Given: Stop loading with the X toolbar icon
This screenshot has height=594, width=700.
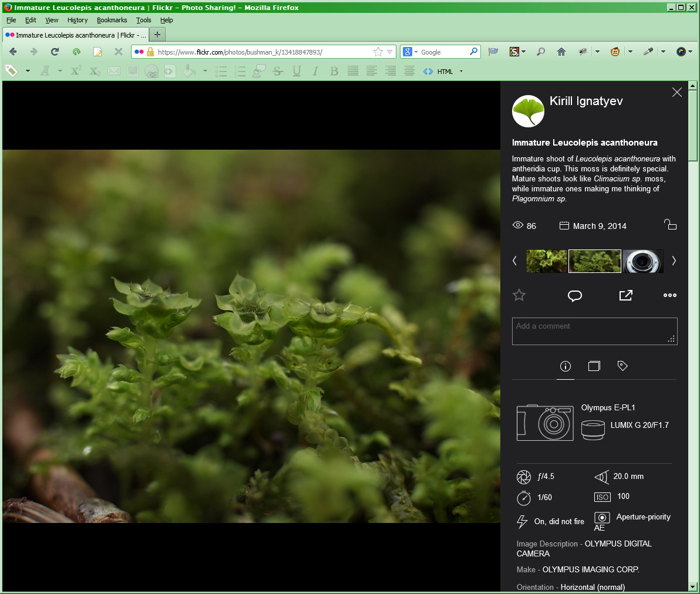Looking at the screenshot, I should [118, 52].
